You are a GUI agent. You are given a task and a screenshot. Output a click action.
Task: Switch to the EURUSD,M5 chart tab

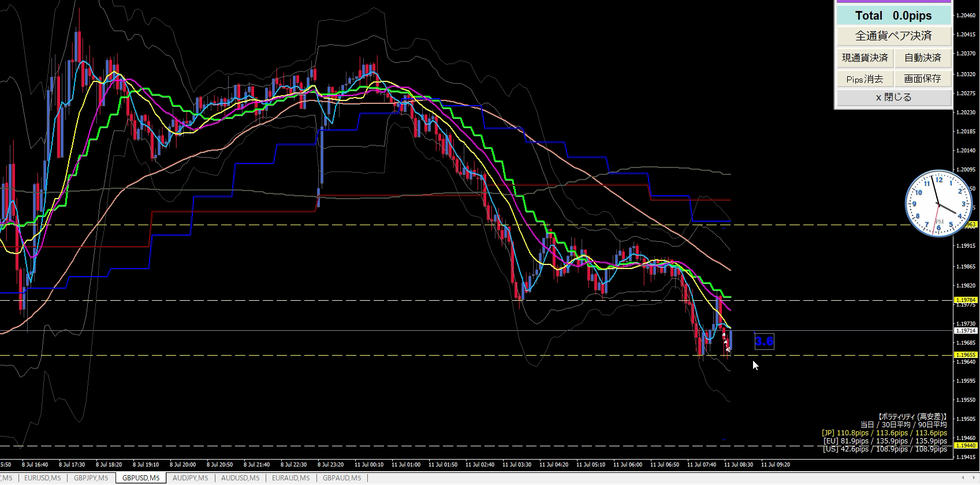(x=42, y=478)
